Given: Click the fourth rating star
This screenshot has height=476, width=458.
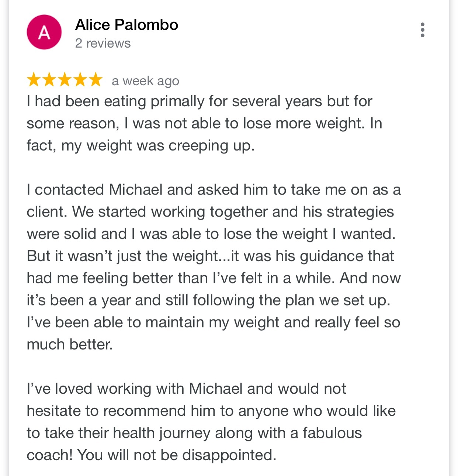Looking at the screenshot, I should (x=80, y=80).
